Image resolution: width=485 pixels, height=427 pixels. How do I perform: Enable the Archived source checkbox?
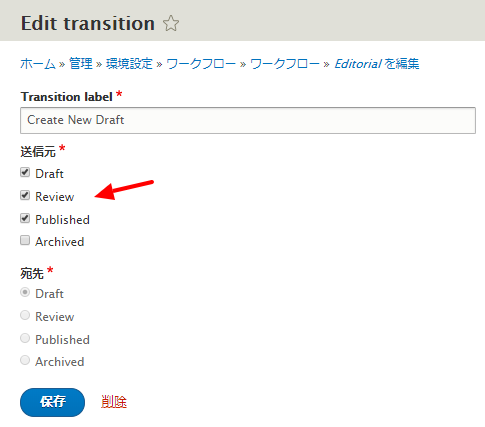pyautogui.click(x=25, y=240)
